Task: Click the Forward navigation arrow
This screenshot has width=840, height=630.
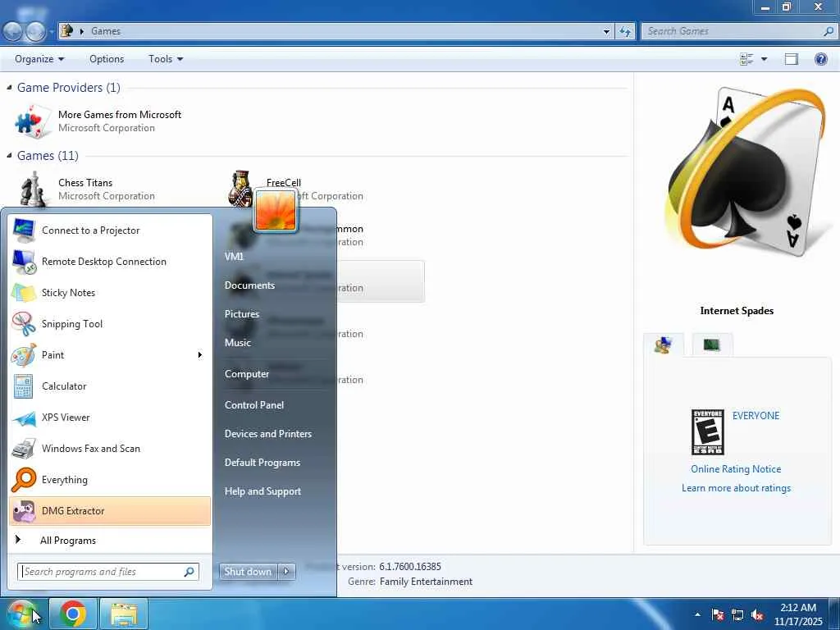Action: (35, 32)
